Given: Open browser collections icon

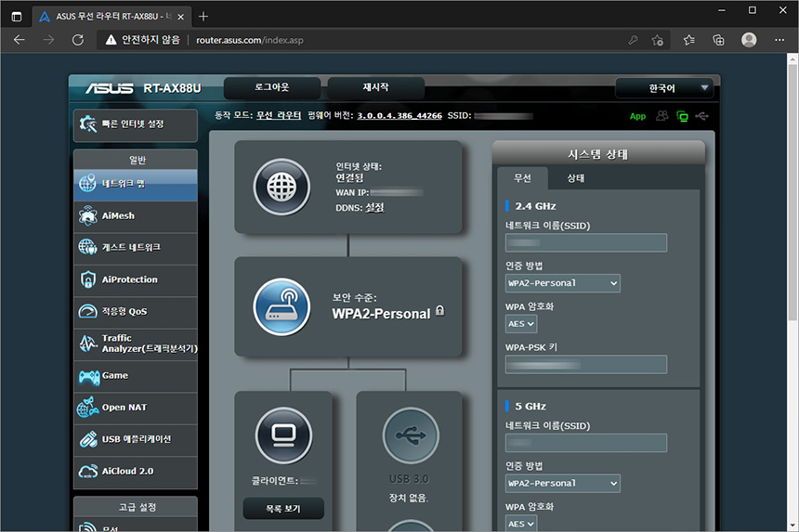Looking at the screenshot, I should [x=718, y=40].
